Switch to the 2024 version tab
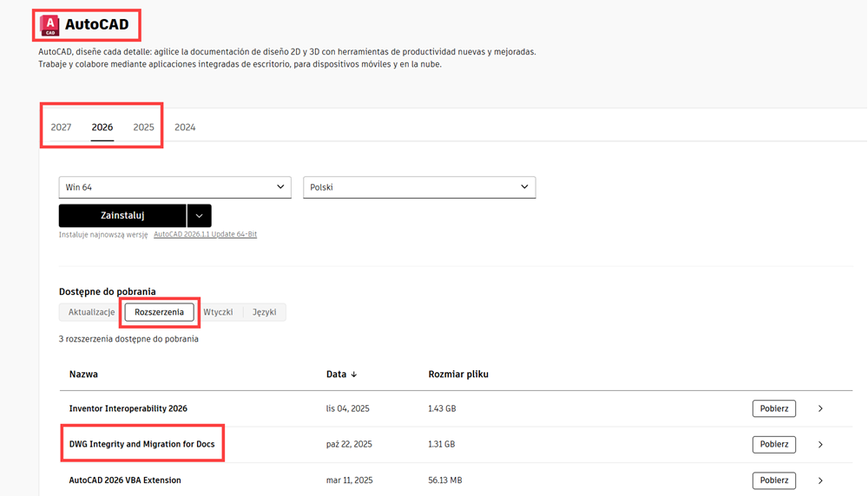The image size is (868, 496). point(185,127)
